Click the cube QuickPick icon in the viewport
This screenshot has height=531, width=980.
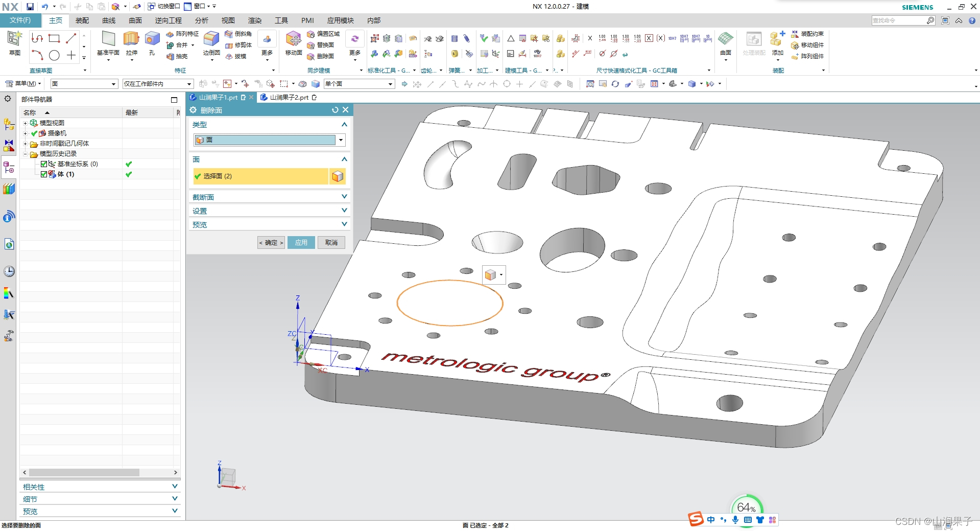[491, 275]
